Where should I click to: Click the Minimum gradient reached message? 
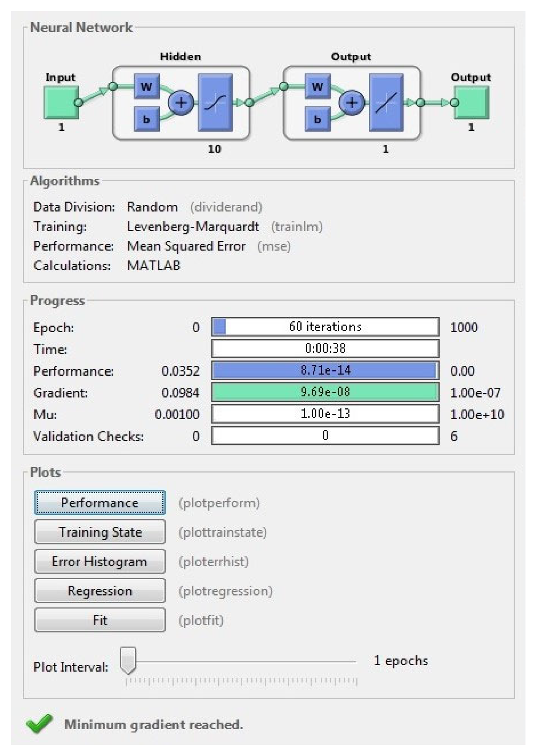[154, 724]
